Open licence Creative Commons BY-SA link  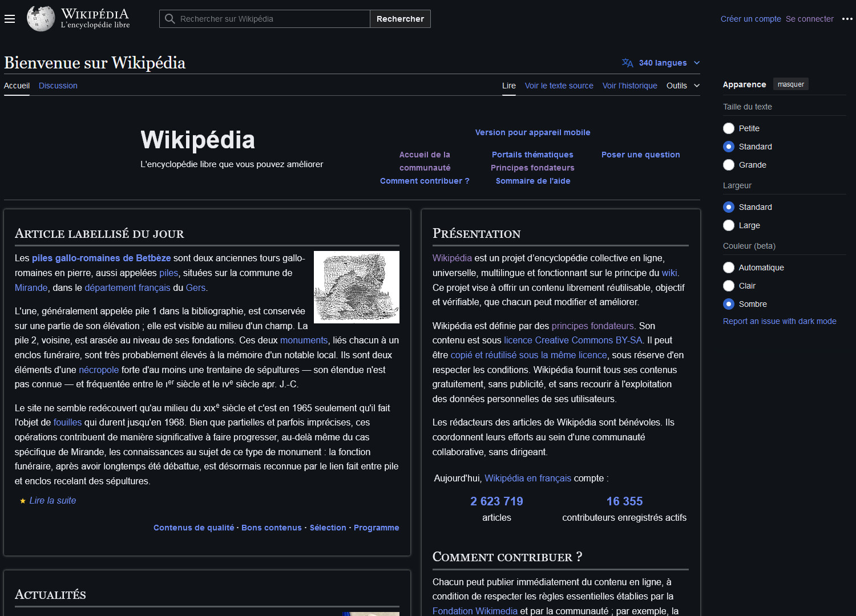(x=573, y=341)
